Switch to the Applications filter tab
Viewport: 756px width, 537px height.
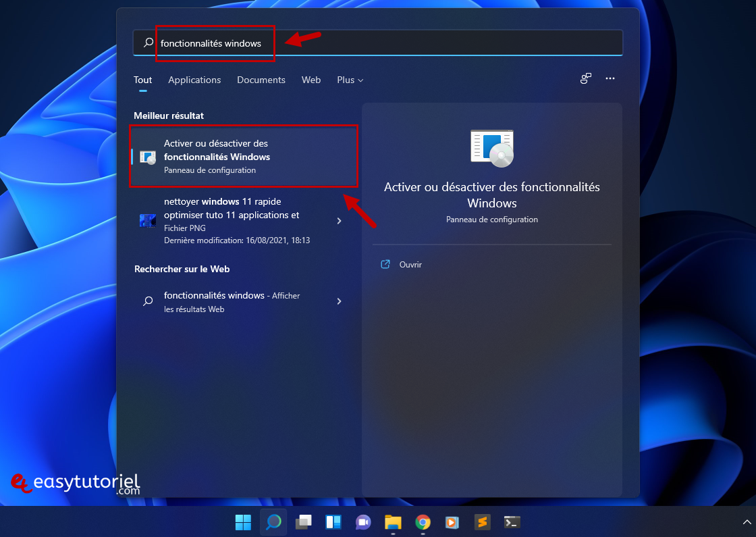(x=194, y=80)
